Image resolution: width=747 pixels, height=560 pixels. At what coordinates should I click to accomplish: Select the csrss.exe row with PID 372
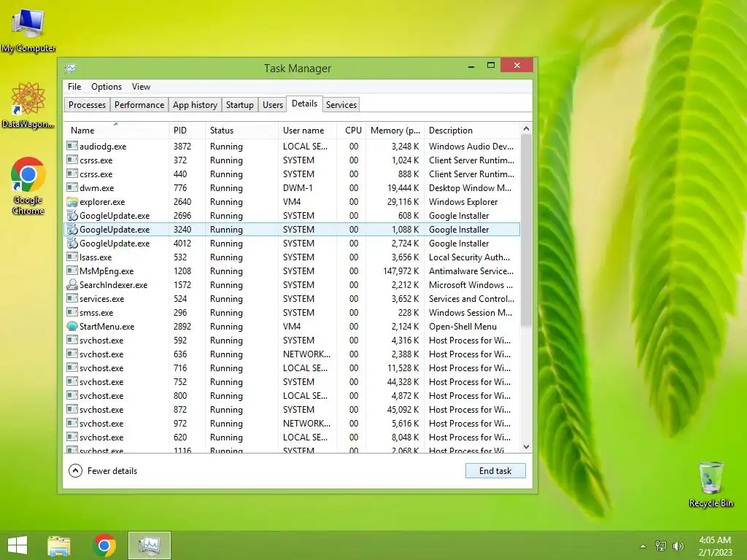coord(292,160)
